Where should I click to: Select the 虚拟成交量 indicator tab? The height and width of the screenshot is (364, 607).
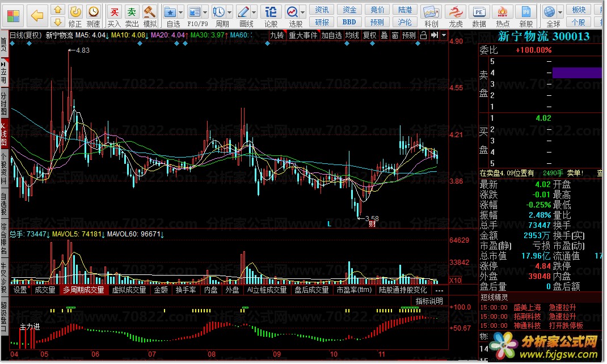(129, 290)
